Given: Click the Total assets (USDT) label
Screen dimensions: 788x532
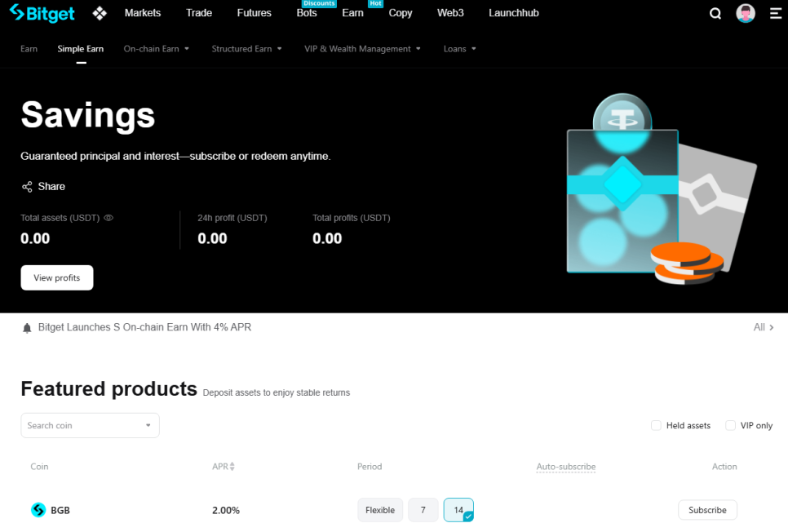Looking at the screenshot, I should coord(60,218).
